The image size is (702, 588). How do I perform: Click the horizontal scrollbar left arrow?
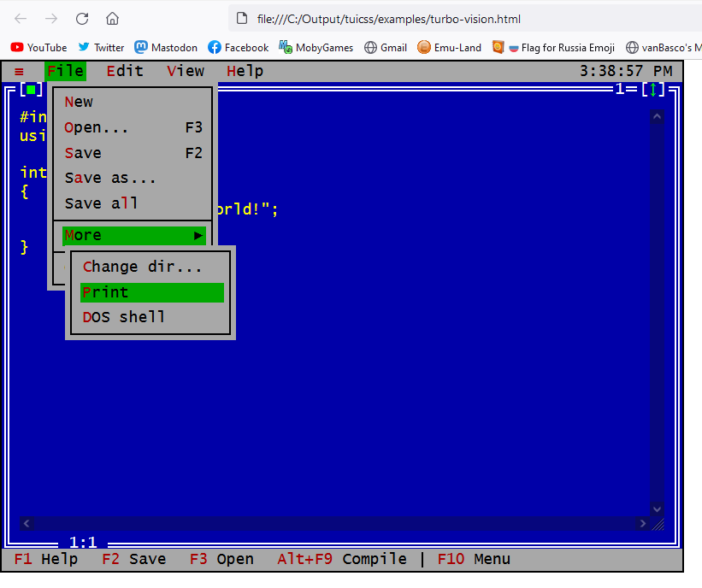pos(27,524)
